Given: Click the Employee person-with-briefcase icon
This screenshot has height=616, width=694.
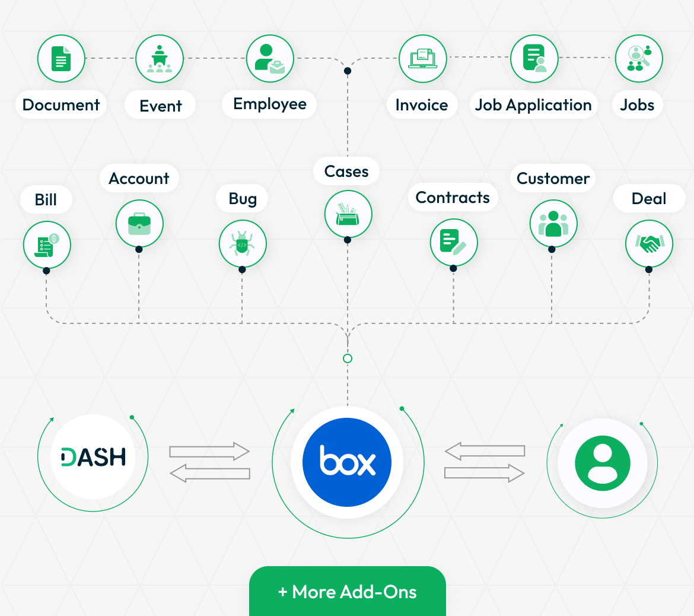Looking at the screenshot, I should point(270,59).
